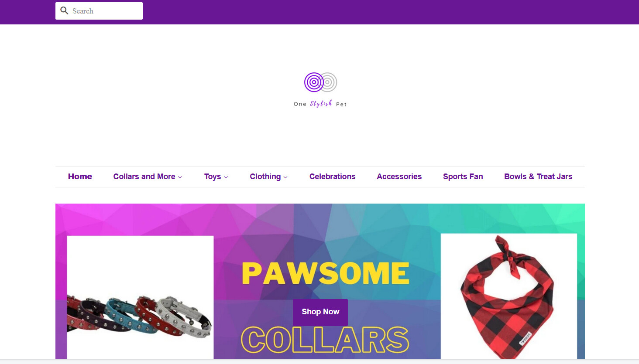This screenshot has height=364, width=639.
Task: Click the Clothing menu label
Action: click(265, 177)
